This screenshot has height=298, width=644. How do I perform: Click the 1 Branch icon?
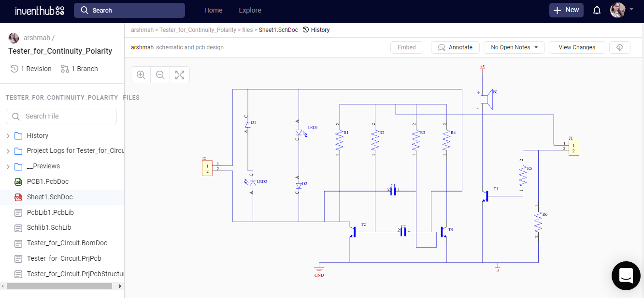[x=65, y=69]
